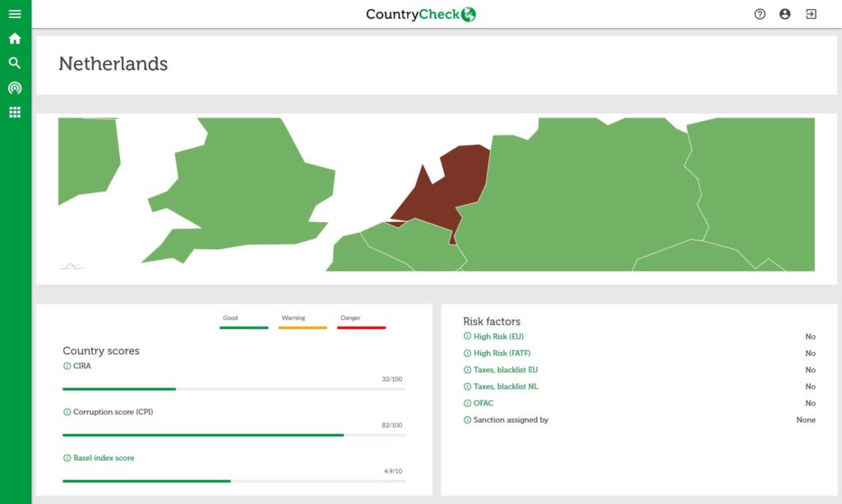
Task: Click the CIRA label text
Action: 82,366
